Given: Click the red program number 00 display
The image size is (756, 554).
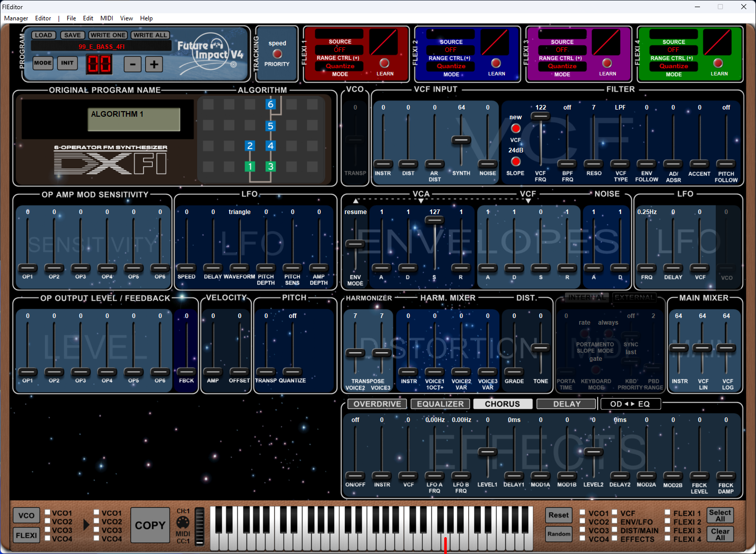Looking at the screenshot, I should pyautogui.click(x=99, y=64).
